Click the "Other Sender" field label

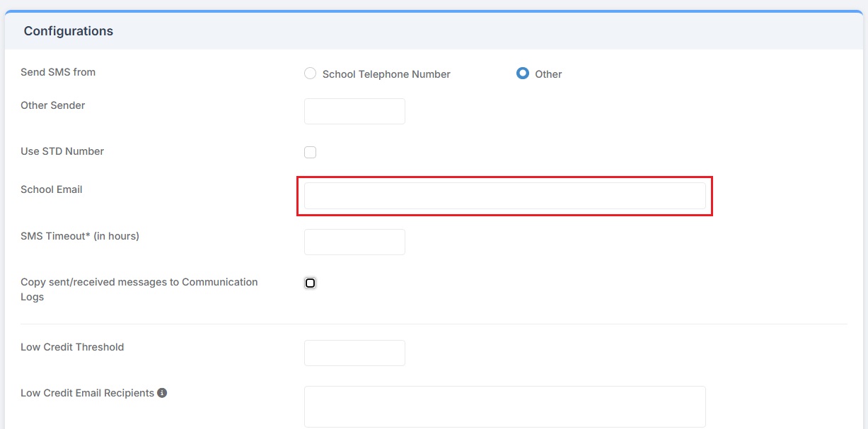point(53,105)
